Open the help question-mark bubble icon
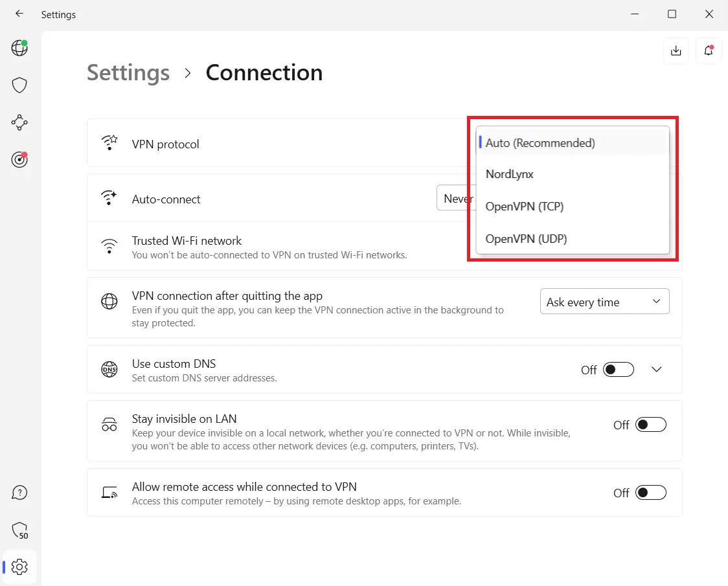The height and width of the screenshot is (586, 728). coord(19,493)
